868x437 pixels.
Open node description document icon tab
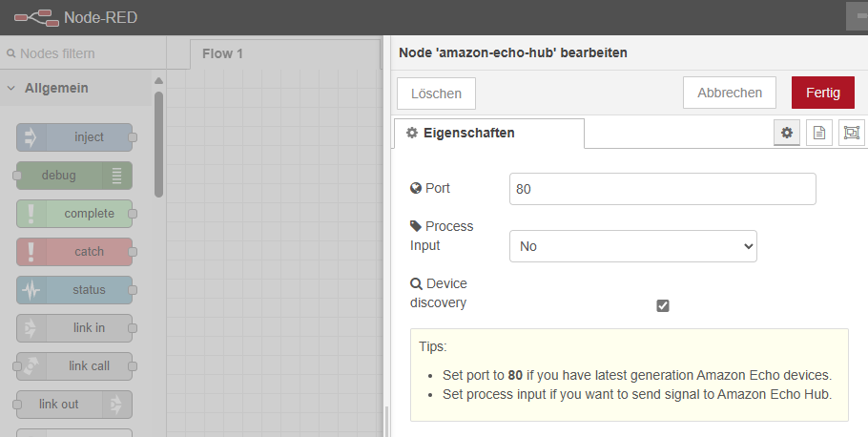(819, 133)
